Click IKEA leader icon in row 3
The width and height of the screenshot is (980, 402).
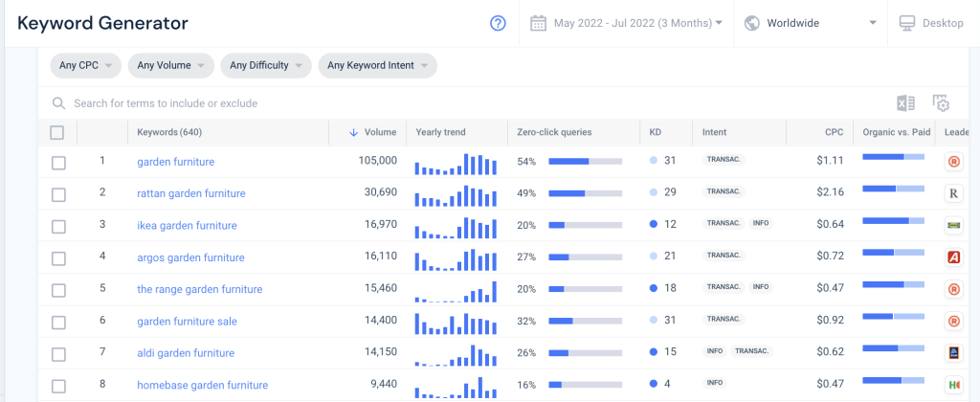click(x=954, y=226)
